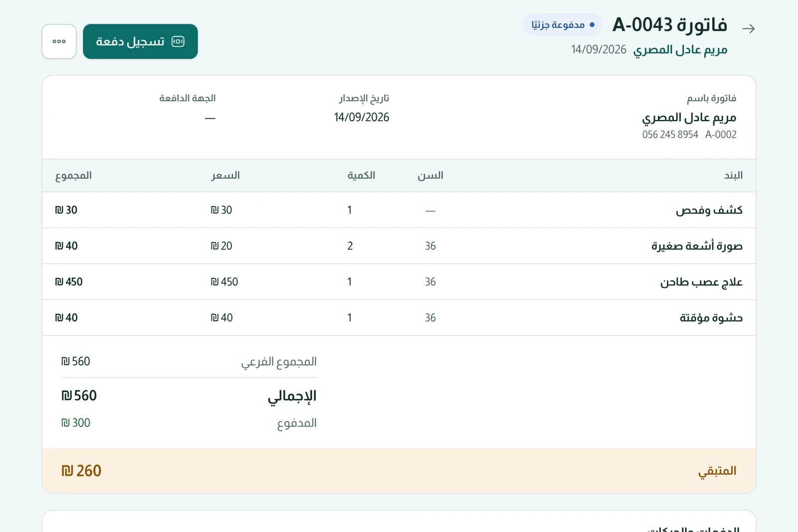Screen dimensions: 798x532
Task: Select the invoice title فاتورة A-0043
Action: pyautogui.click(x=670, y=24)
